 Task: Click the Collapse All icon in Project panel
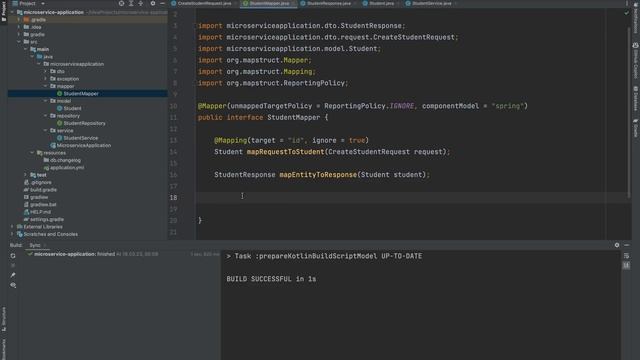point(140,3)
